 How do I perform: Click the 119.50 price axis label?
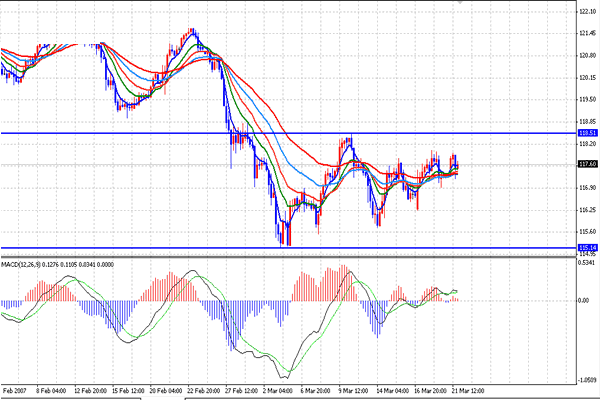coord(587,99)
